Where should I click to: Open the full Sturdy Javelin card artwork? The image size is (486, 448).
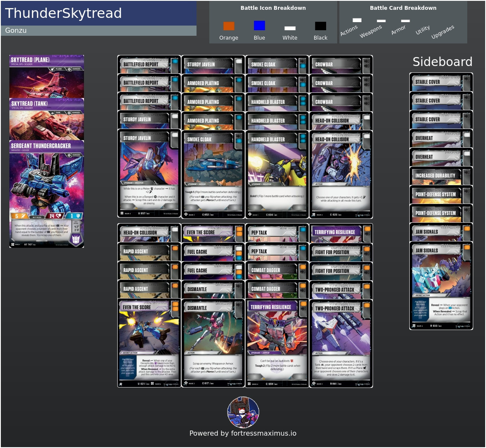(x=149, y=163)
